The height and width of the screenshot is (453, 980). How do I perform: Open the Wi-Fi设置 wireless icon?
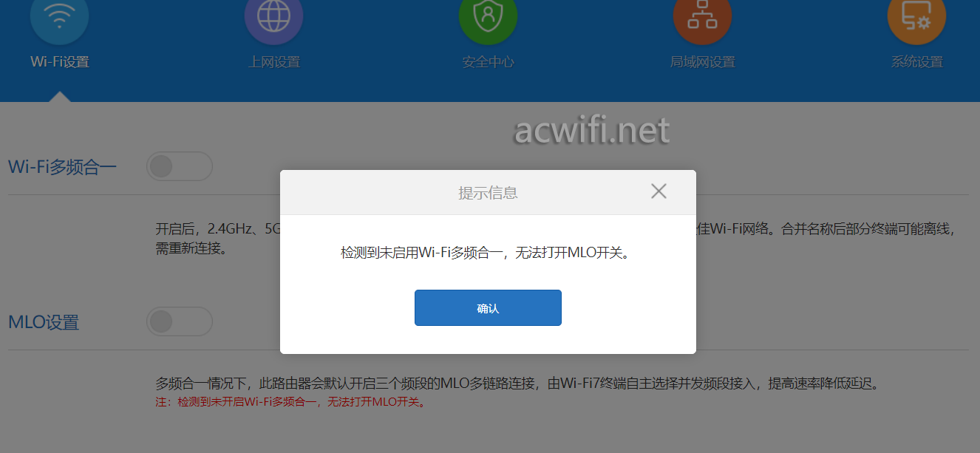[x=59, y=16]
